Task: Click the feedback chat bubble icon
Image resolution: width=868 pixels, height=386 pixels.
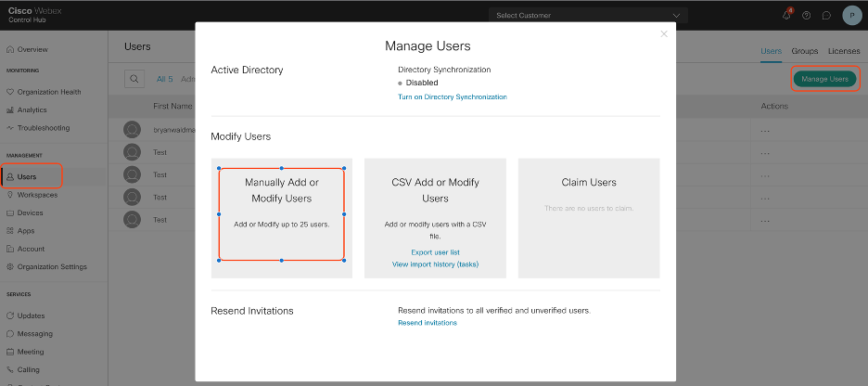Action: point(825,16)
